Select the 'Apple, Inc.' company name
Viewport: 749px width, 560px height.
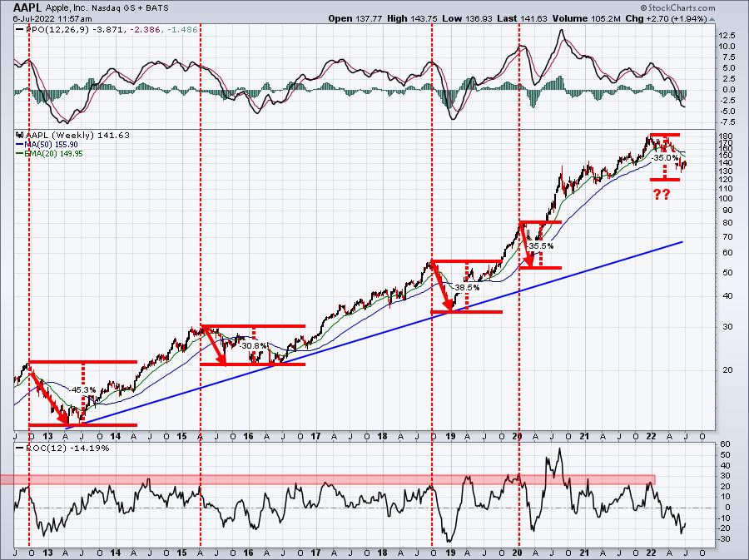[67, 8]
